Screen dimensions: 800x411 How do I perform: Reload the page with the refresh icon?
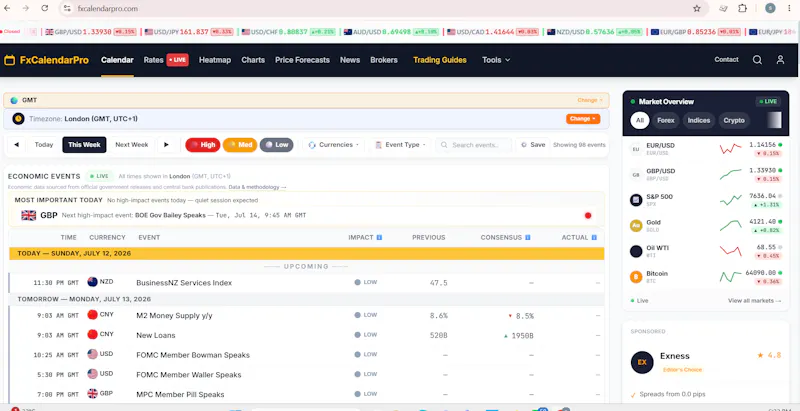click(x=45, y=8)
